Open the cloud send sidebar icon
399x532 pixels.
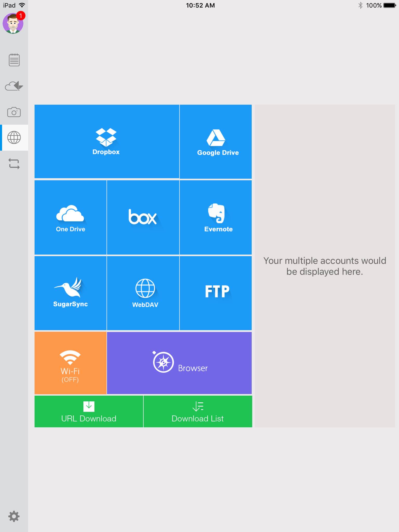(14, 86)
